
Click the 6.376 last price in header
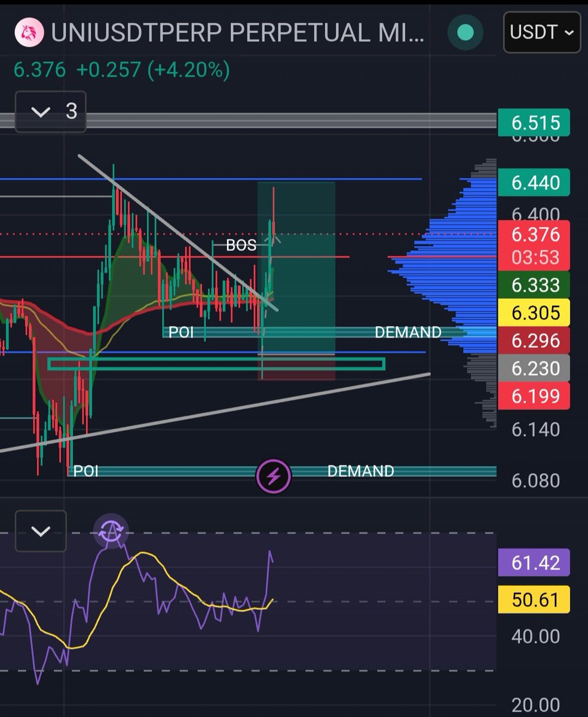click(40, 70)
